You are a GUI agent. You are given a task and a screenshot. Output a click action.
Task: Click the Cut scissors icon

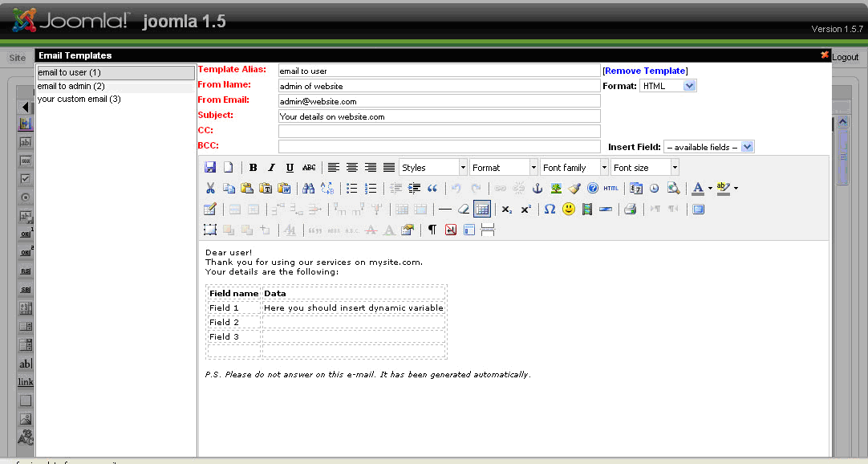[210, 189]
